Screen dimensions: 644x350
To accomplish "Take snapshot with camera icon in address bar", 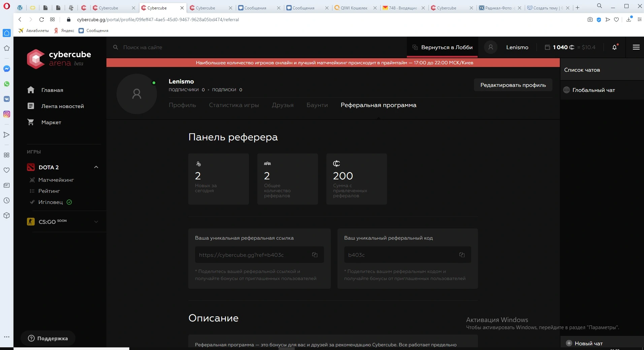I will click(x=590, y=20).
